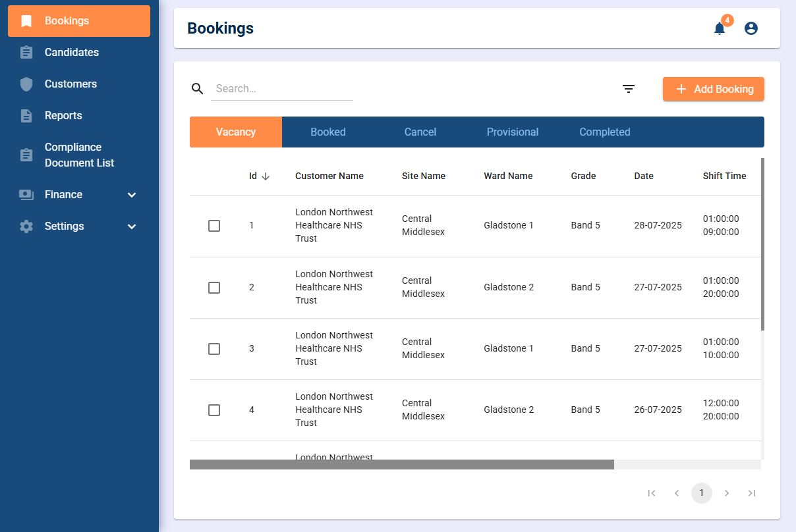Click the Bookings page title
This screenshot has width=796, height=532.
click(x=220, y=28)
